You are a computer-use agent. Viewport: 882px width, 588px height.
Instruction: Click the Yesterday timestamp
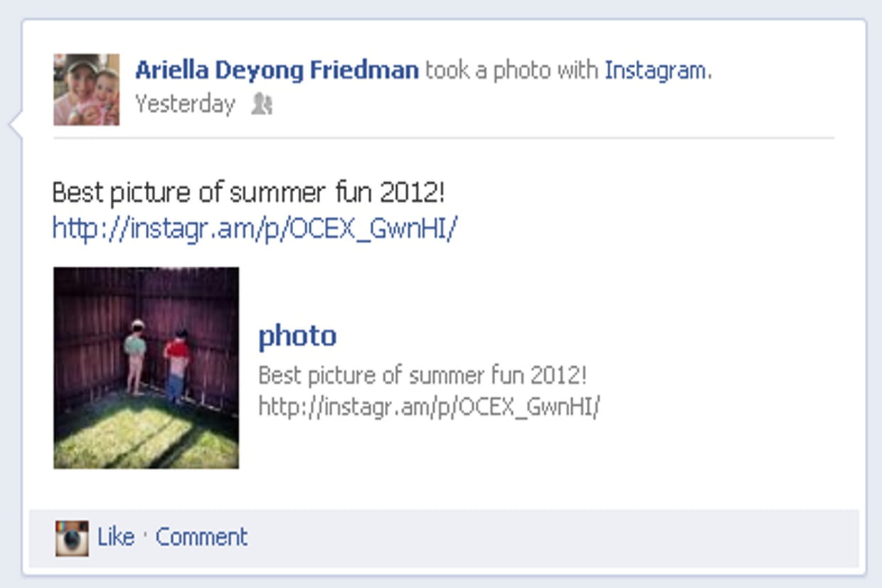coord(185,105)
